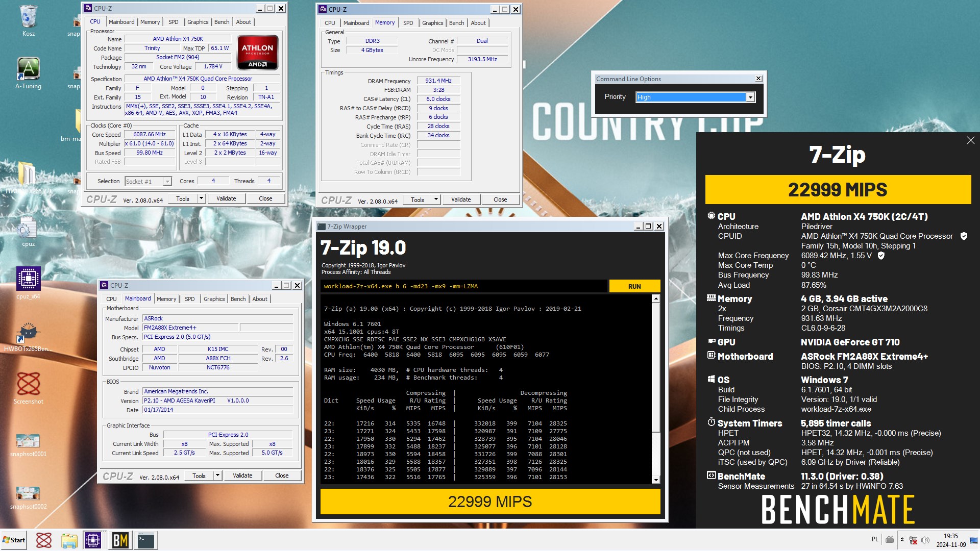Click the 7-Zip output scrollbar up arrow
Screen dimensions: 980x551
656,298
